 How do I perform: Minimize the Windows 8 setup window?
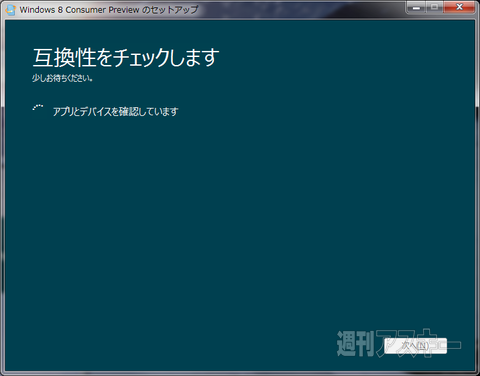click(416, 7)
